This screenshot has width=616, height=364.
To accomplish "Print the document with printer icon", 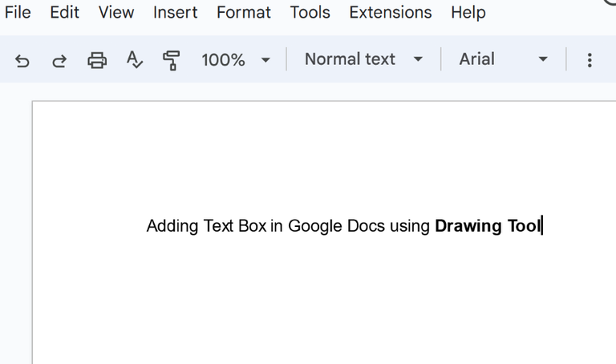I will click(97, 59).
